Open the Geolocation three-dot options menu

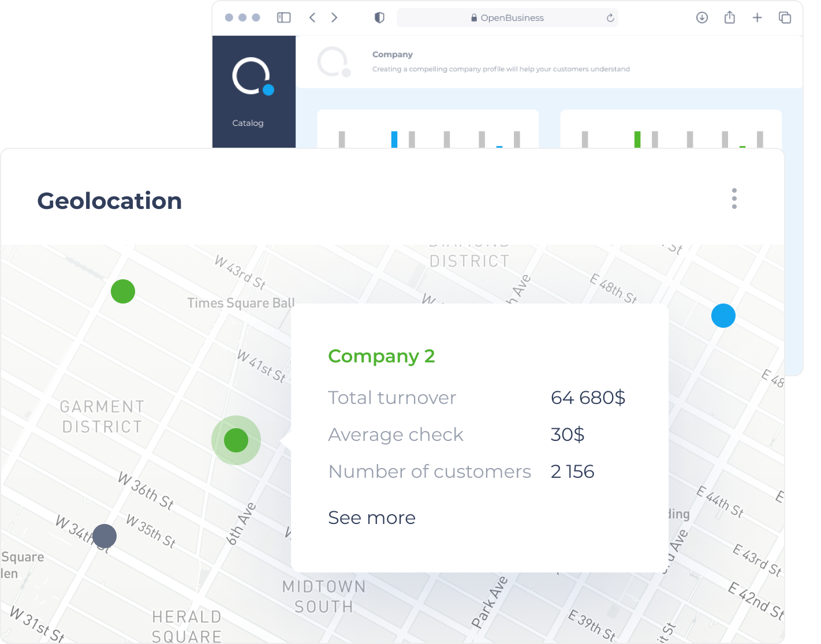click(x=734, y=198)
